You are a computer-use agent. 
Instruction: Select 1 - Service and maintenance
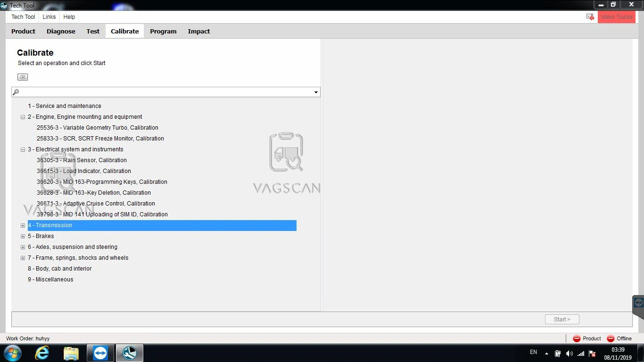[x=65, y=106]
